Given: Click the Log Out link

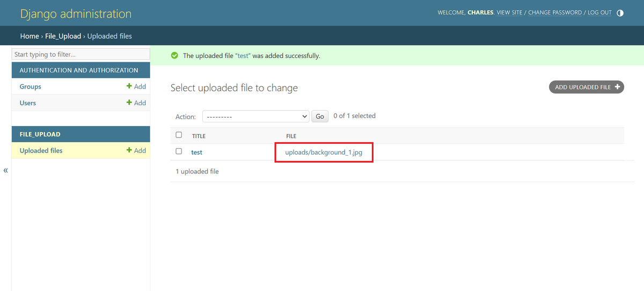Looking at the screenshot, I should (x=599, y=12).
